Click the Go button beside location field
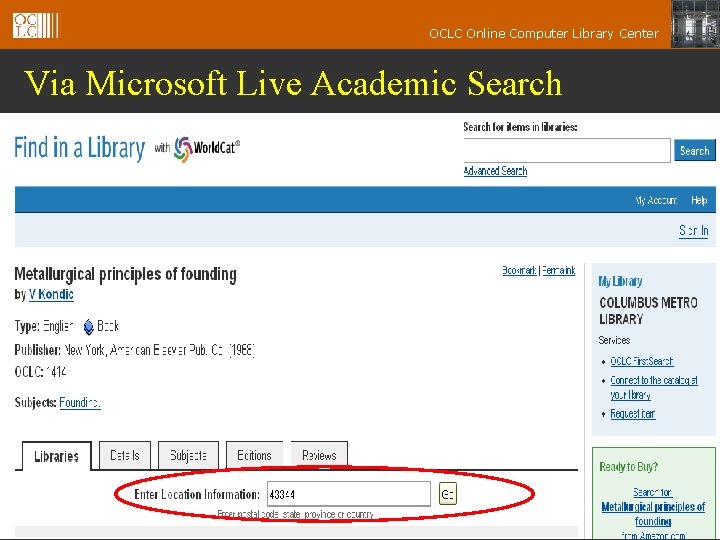The height and width of the screenshot is (540, 720). click(x=448, y=494)
